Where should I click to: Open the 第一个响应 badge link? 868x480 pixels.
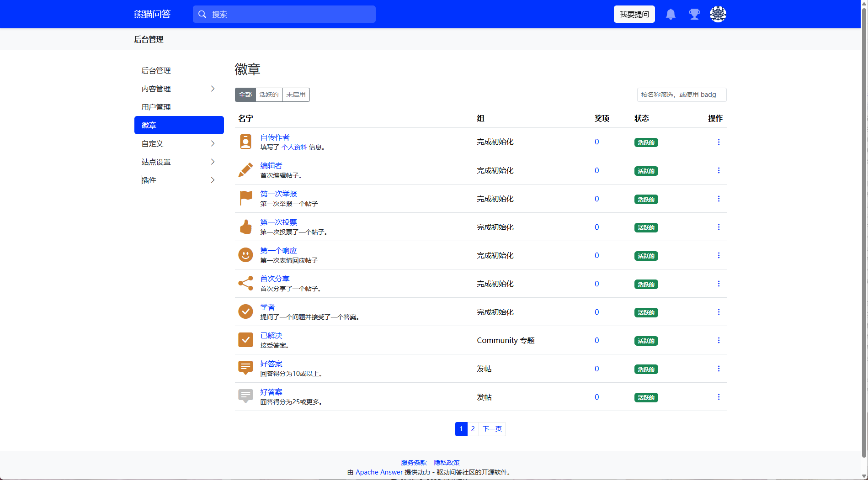pyautogui.click(x=278, y=250)
